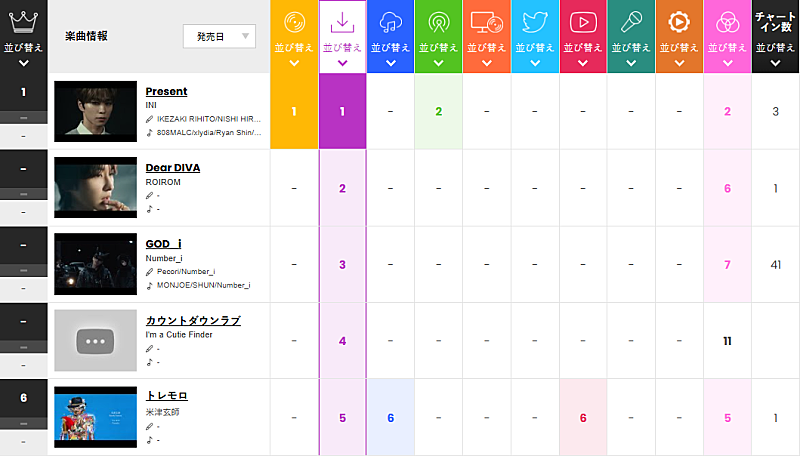Open the Present song title link

[166, 91]
